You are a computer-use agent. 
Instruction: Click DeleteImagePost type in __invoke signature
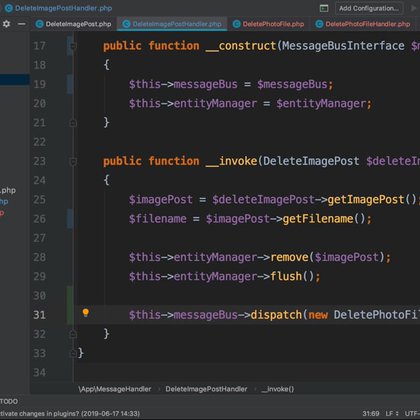click(x=311, y=161)
